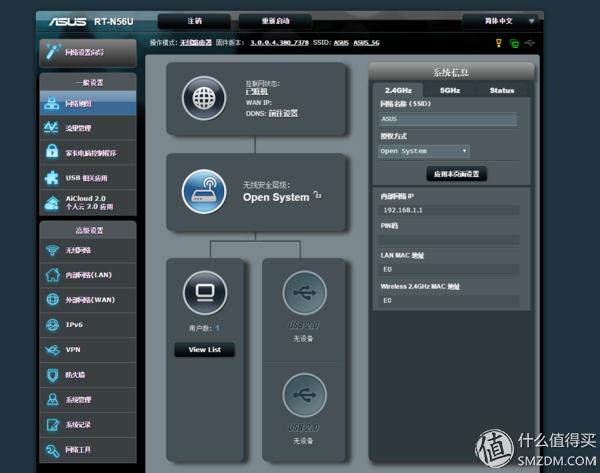600x473 pixels.
Task: Click the Logout button in header
Action: [x=194, y=21]
